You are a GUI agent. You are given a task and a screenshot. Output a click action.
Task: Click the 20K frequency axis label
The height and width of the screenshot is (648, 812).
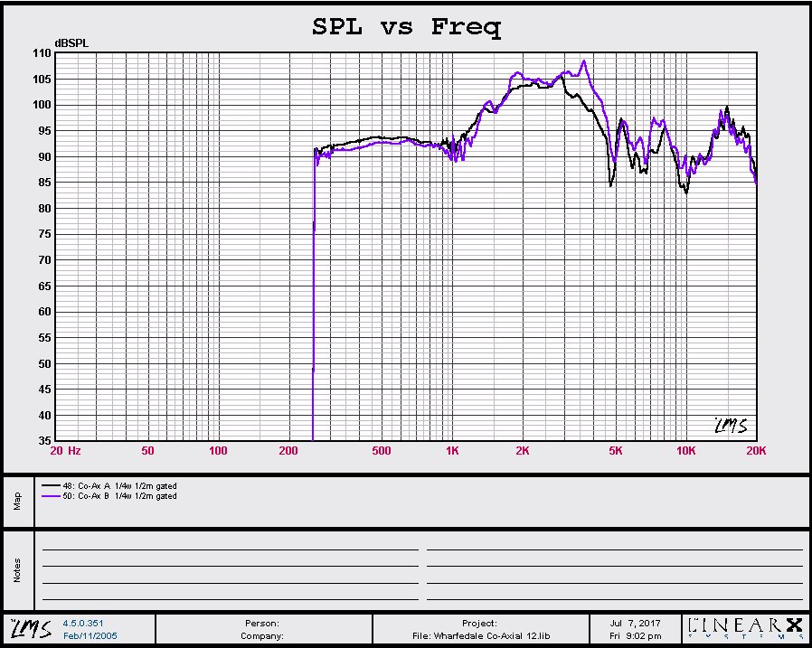pos(755,451)
